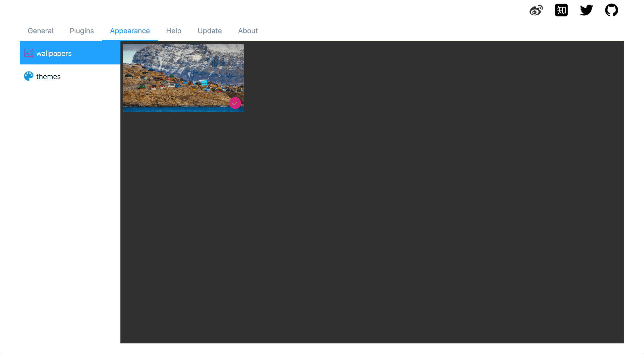Select the Appearance tab
This screenshot has height=354, width=644.
(130, 31)
